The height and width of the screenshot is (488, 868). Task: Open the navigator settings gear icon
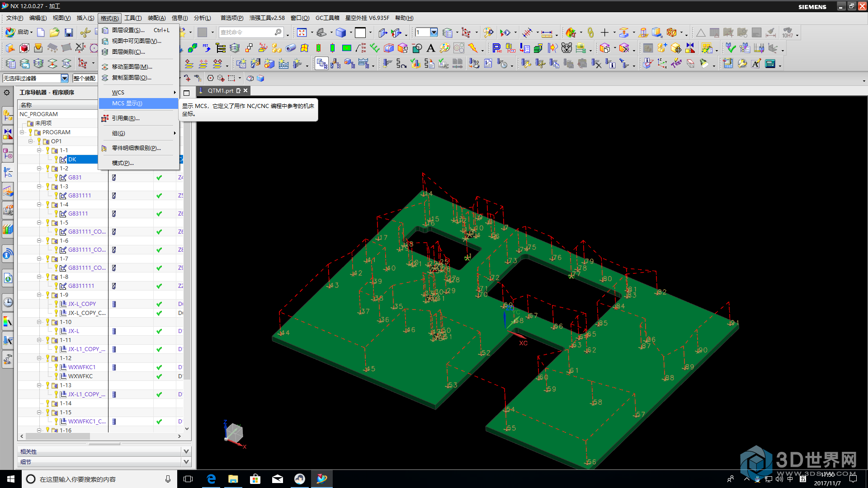pyautogui.click(x=7, y=92)
